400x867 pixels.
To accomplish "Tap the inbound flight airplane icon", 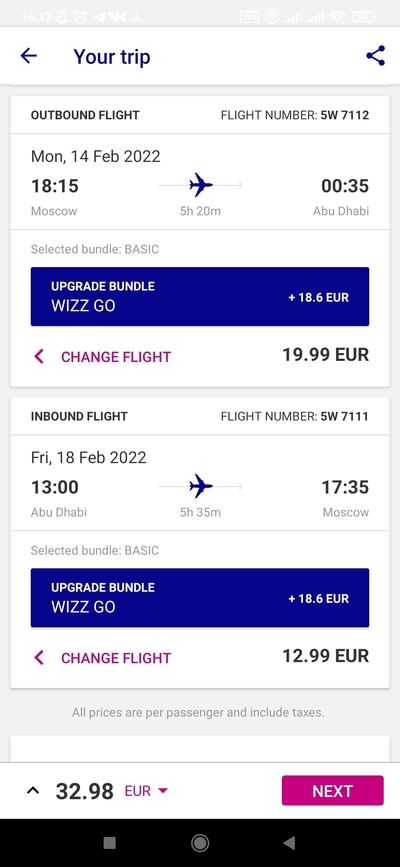I will pyautogui.click(x=200, y=487).
